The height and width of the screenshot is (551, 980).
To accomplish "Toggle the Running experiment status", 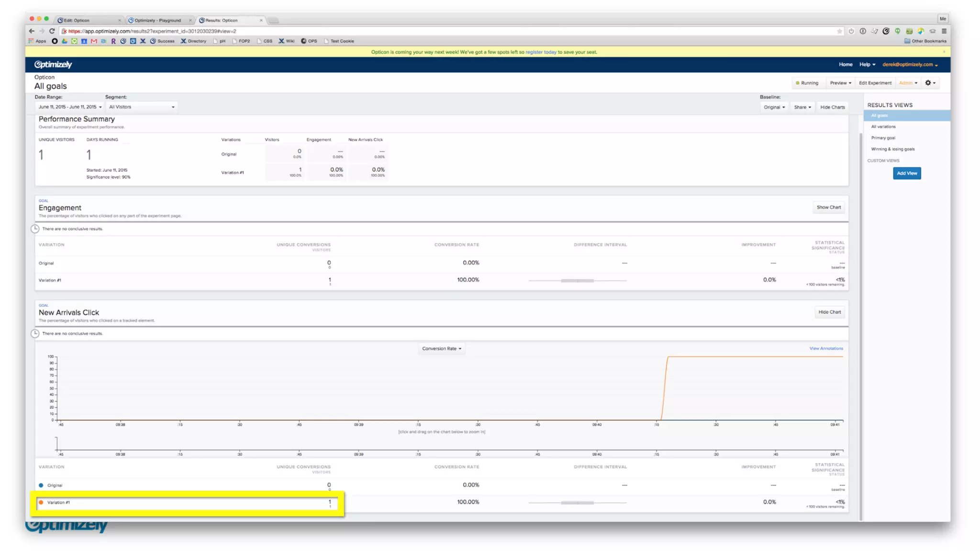I will 807,83.
